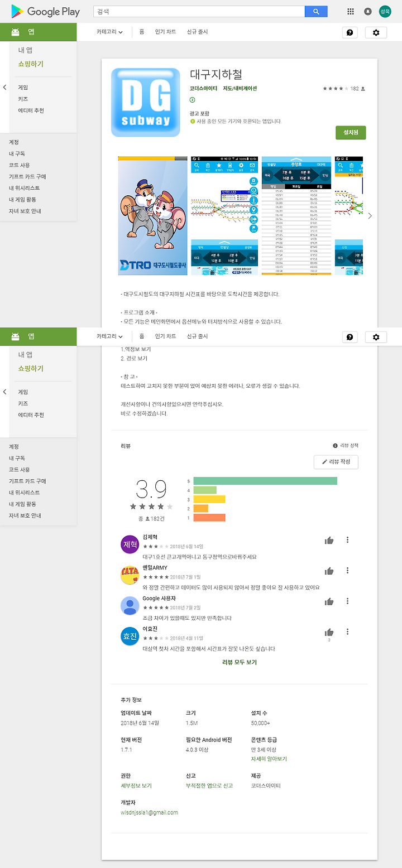Screen dimensions: 402x868
Task: Click the 총 182건 total reviews count
Action: coord(151,519)
